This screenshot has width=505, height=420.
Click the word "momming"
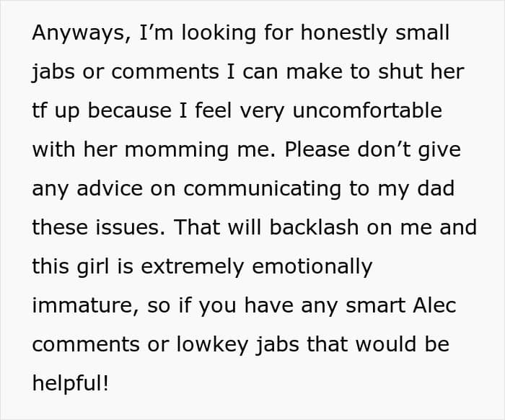pos(177,150)
